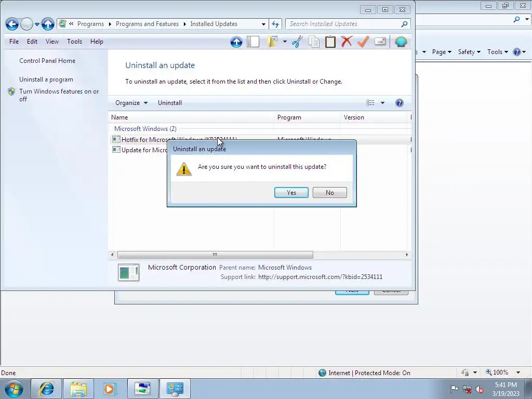The image size is (532, 399).
Task: Click the envelope mail icon
Action: (380, 42)
